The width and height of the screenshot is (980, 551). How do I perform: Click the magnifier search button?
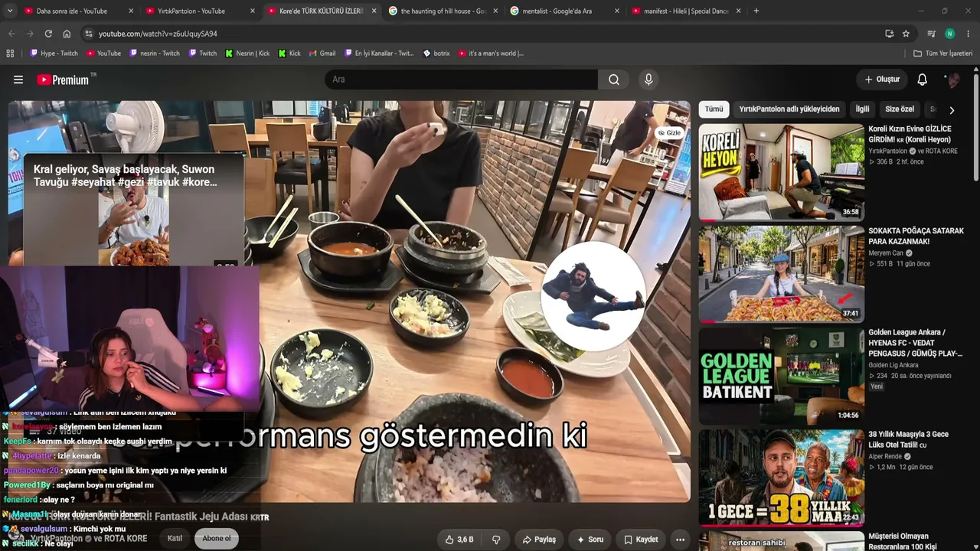click(614, 80)
